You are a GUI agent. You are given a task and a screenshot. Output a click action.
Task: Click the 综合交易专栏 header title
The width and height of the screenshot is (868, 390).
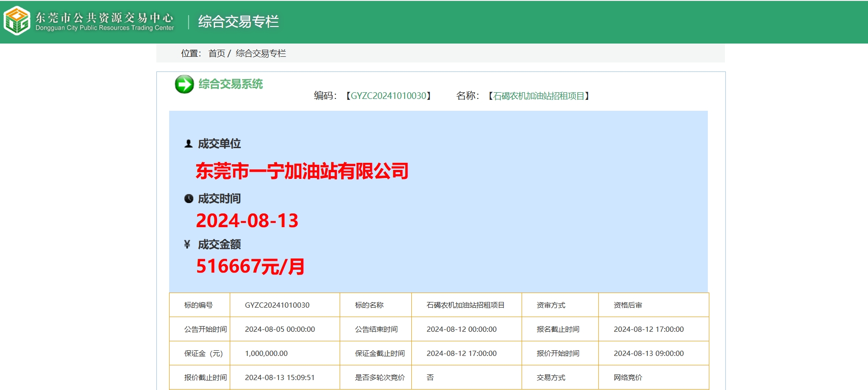coord(238,21)
